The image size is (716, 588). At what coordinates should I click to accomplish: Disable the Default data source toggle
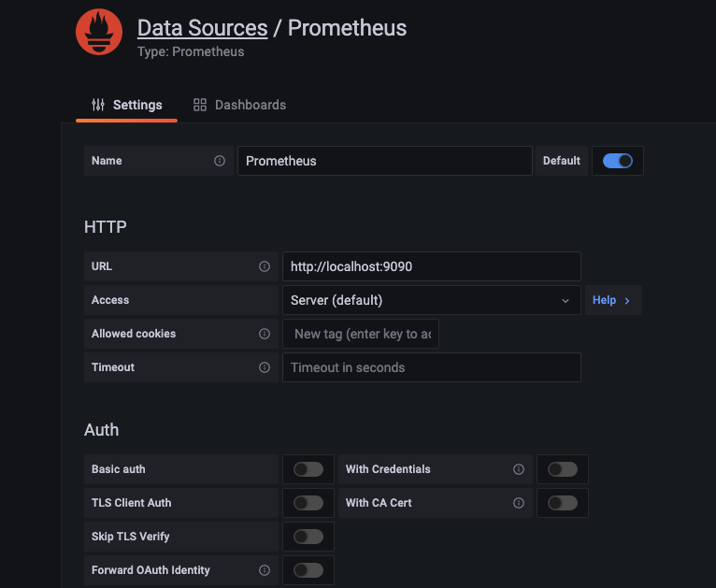pos(617,161)
